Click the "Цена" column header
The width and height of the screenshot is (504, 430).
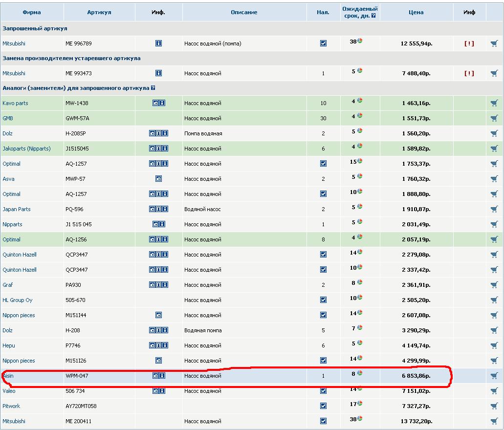pos(416,12)
